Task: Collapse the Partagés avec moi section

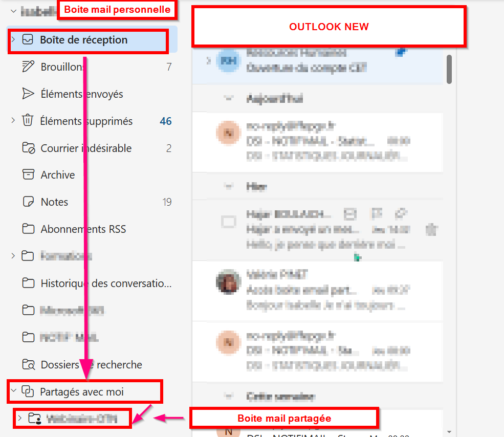Action: pyautogui.click(x=13, y=391)
